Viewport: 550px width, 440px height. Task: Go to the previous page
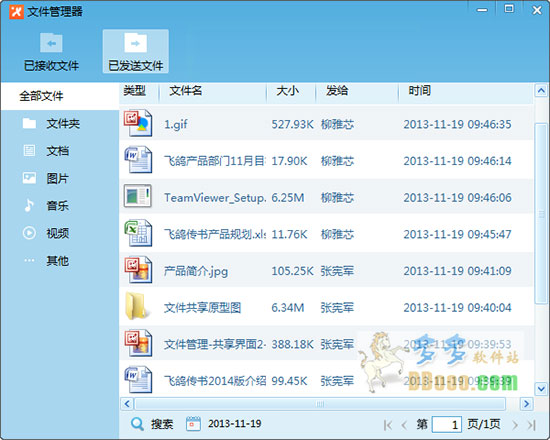tap(404, 425)
